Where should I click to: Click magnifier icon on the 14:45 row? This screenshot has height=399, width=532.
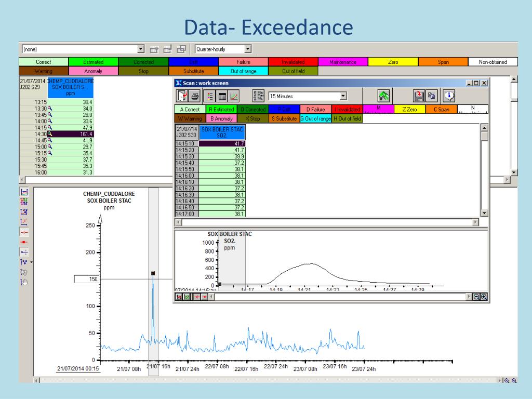pos(50,140)
